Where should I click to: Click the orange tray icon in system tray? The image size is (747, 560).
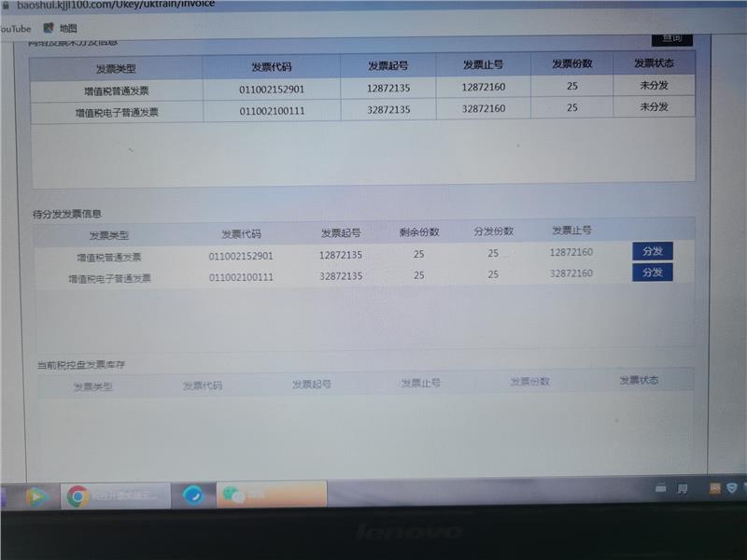pos(715,488)
